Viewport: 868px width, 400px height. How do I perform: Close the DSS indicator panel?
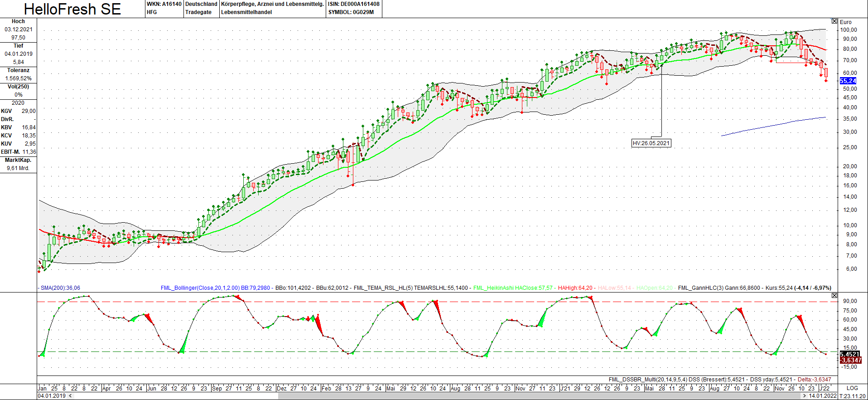pyautogui.click(x=834, y=296)
